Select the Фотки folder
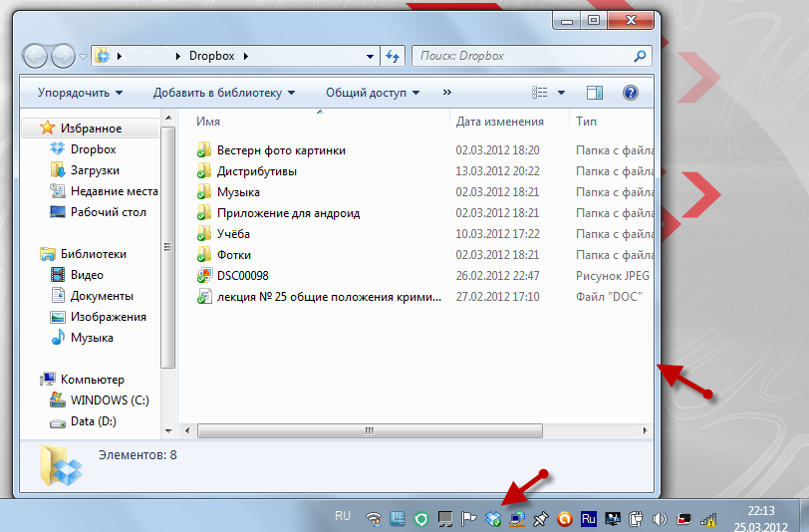Screen dimensions: 809x532 point(234,255)
